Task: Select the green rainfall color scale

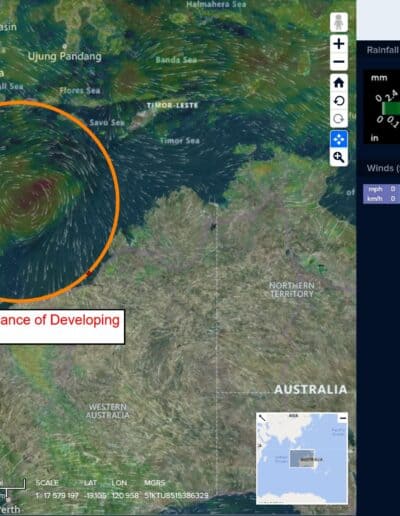Action: pyautogui.click(x=391, y=108)
